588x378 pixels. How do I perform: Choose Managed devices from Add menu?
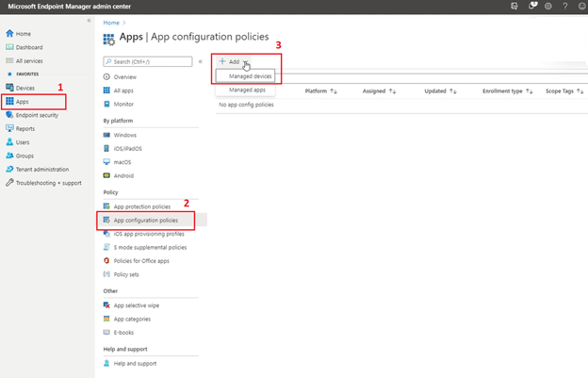[x=246, y=76]
